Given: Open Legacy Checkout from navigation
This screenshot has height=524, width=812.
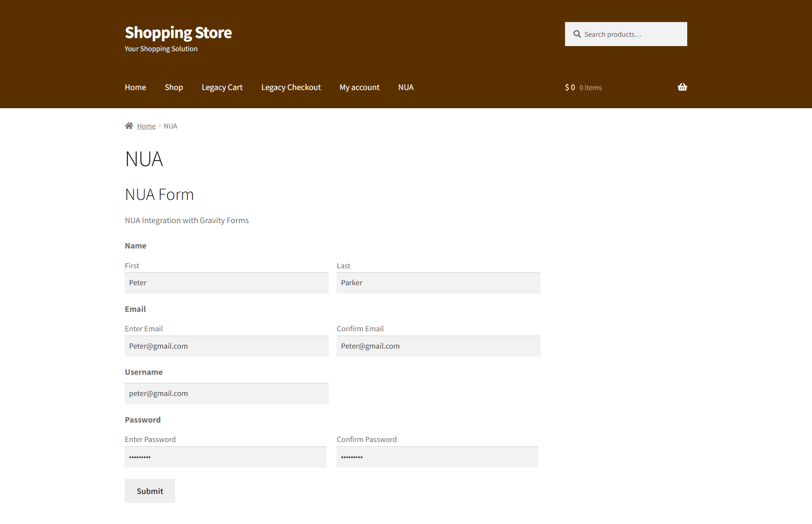Looking at the screenshot, I should pyautogui.click(x=291, y=87).
